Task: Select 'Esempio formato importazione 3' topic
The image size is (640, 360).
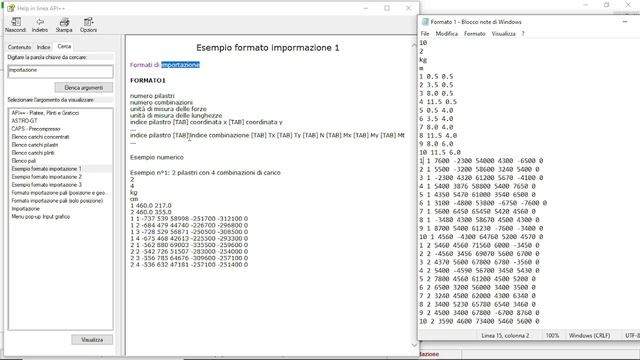Action: point(47,184)
